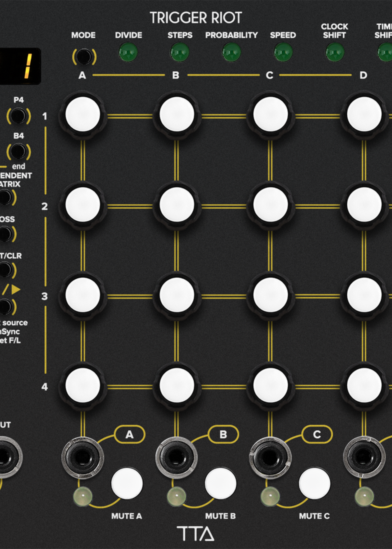Click the output jack A
Image resolution: width=392 pixels, height=549 pixels.
tap(83, 457)
